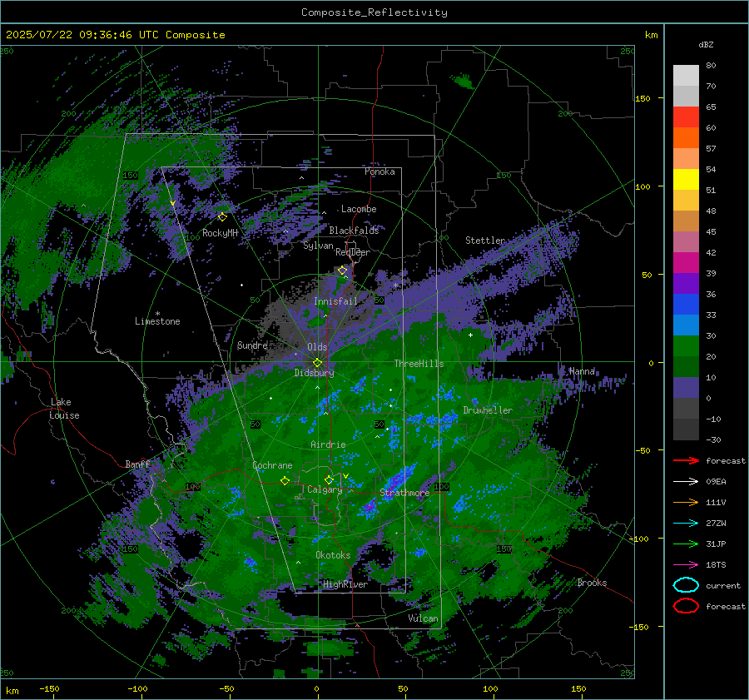
Task: Click the ThreeHills town label
Action: (419, 364)
